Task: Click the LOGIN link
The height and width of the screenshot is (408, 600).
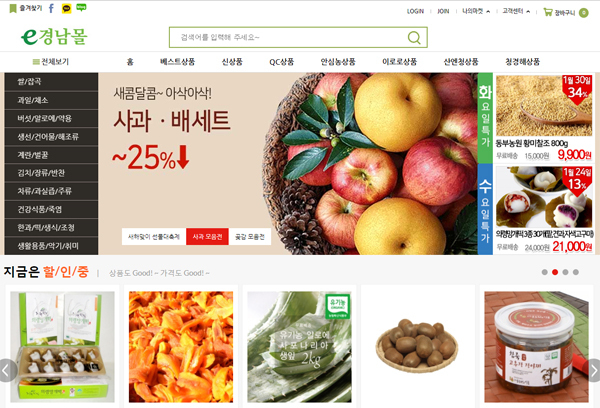Action: (x=415, y=11)
